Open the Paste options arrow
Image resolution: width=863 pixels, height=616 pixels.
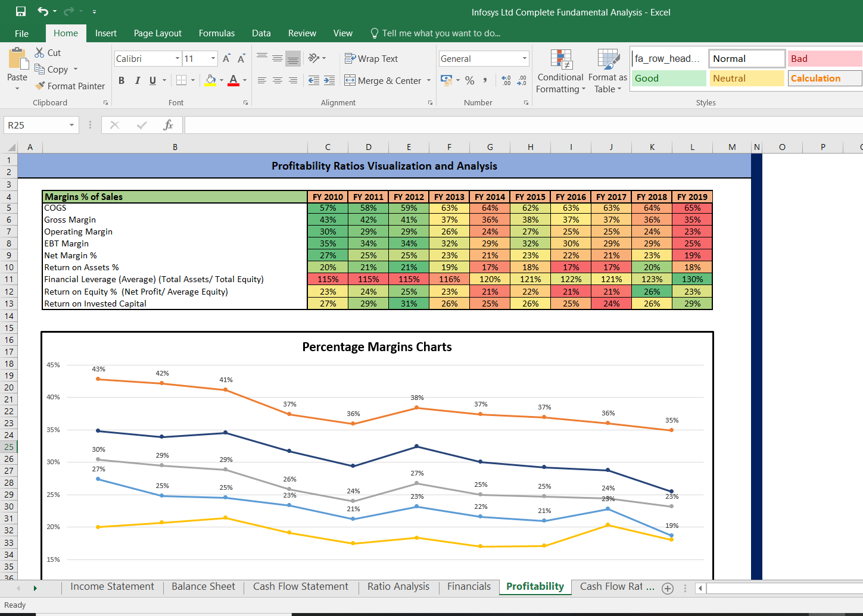[x=17, y=88]
